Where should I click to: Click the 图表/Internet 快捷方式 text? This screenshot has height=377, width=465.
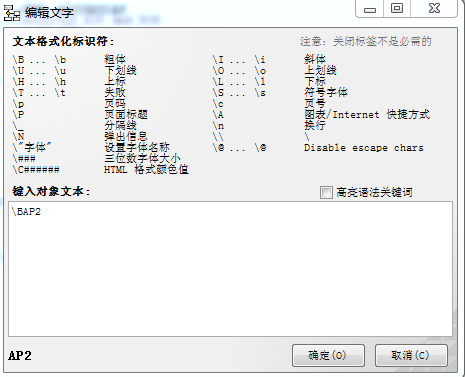click(367, 115)
